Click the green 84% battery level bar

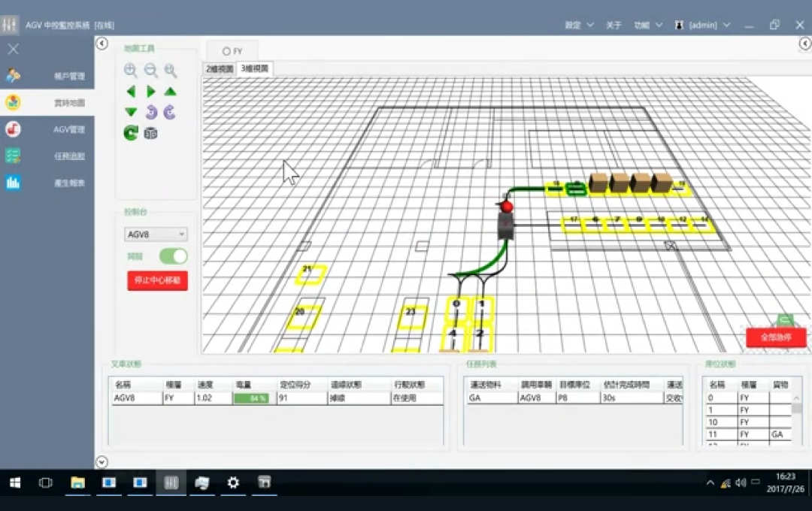tap(254, 398)
